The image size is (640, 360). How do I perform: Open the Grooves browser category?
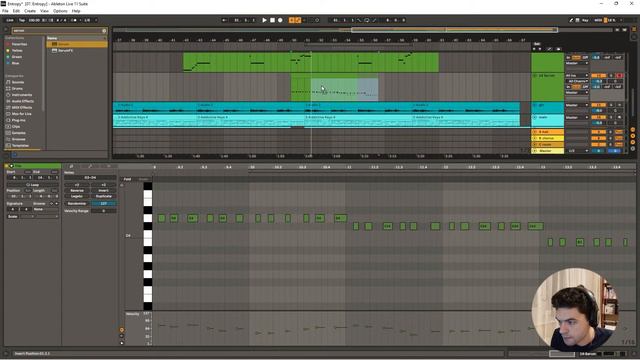(x=19, y=139)
